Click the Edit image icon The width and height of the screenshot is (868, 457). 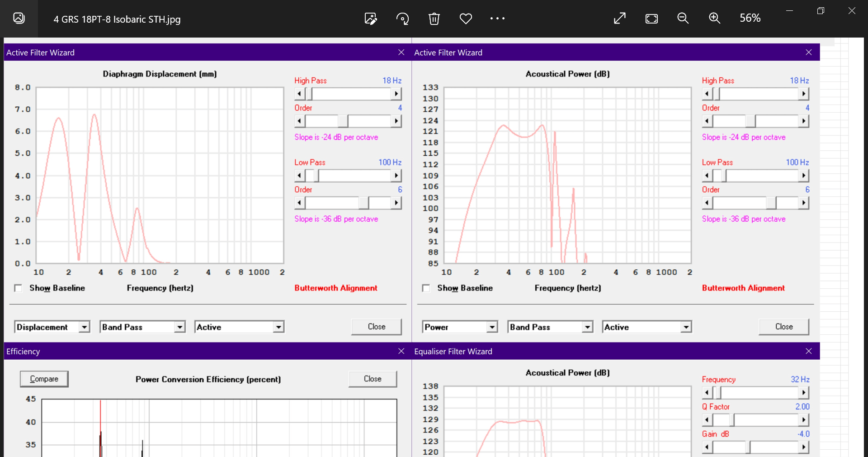(x=371, y=19)
